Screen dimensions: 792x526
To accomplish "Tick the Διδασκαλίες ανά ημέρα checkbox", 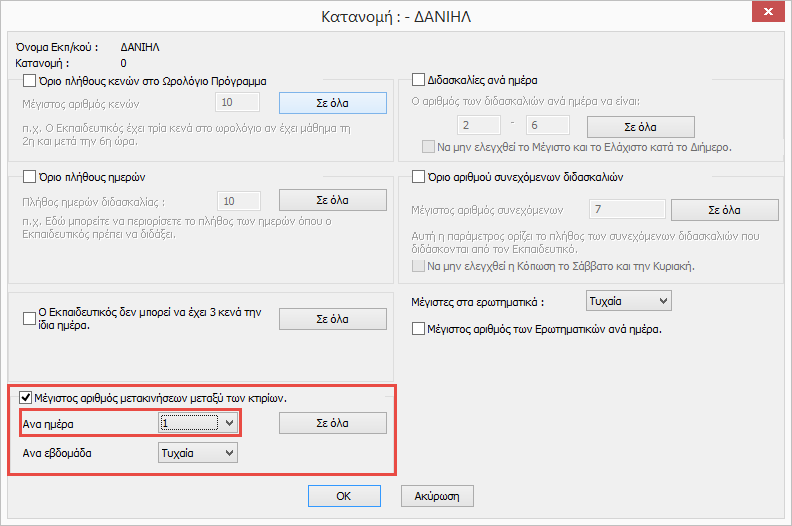I will point(420,80).
